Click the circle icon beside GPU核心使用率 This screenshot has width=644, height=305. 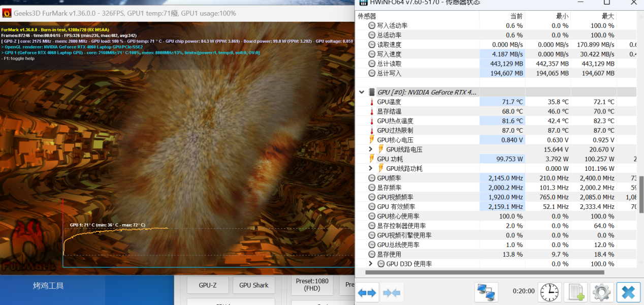tap(372, 216)
